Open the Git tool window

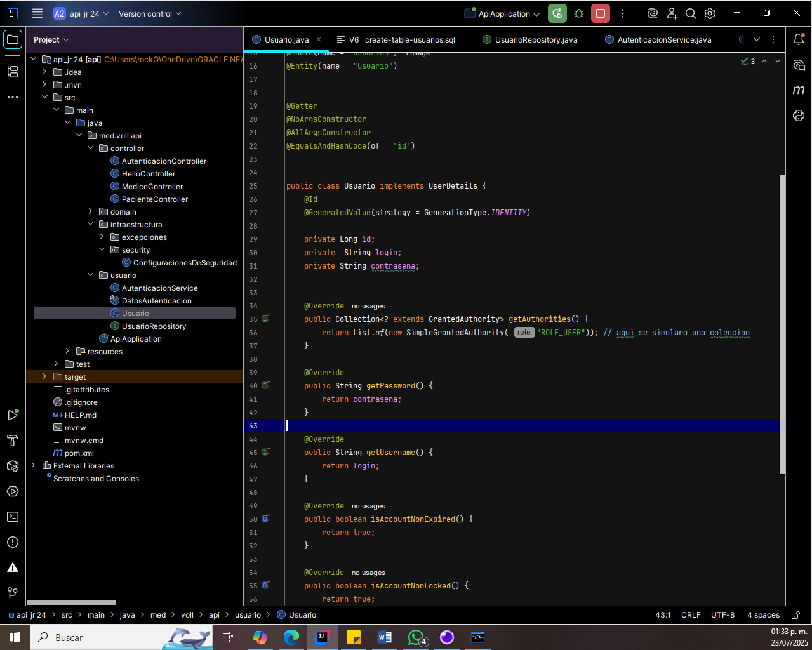(13, 593)
